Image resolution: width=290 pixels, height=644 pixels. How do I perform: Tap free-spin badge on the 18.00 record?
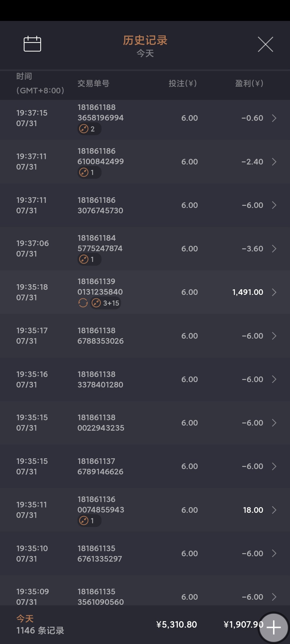click(x=89, y=521)
